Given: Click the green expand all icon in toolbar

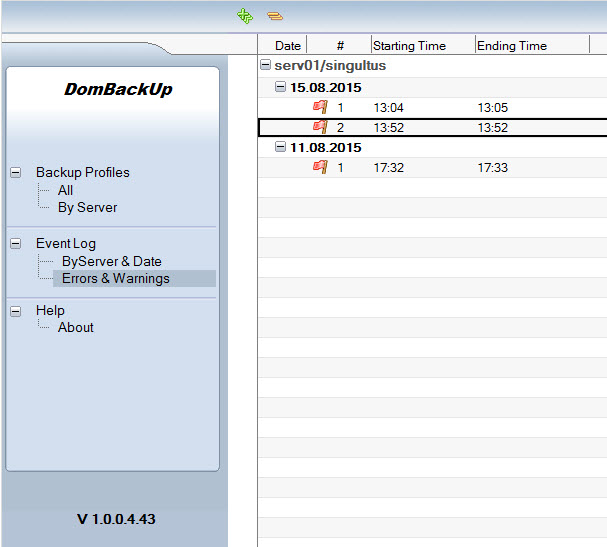Looking at the screenshot, I should coord(245,16).
